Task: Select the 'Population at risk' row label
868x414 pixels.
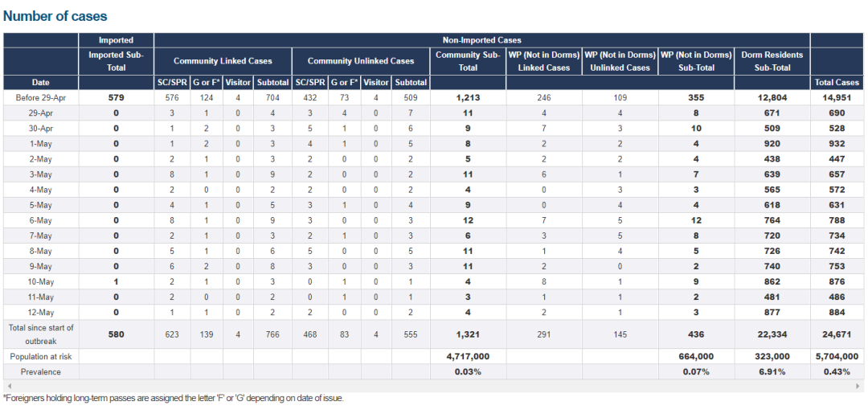Action: tap(40, 356)
